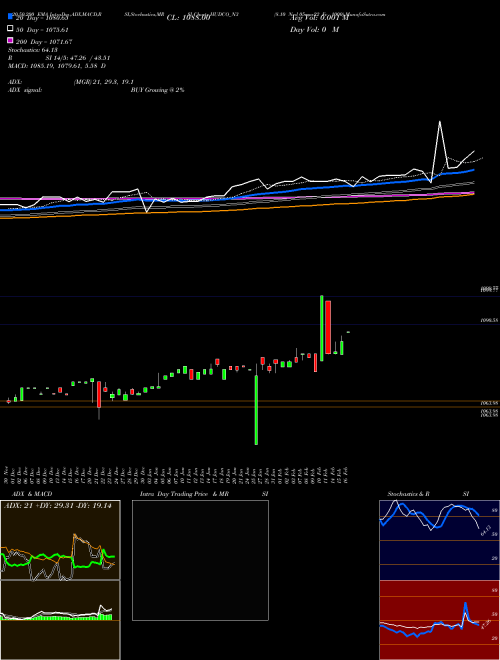The height and width of the screenshot is (660, 500).
Task: Select the '200 Day - 1071.67' legend text
Action: pos(43,42)
